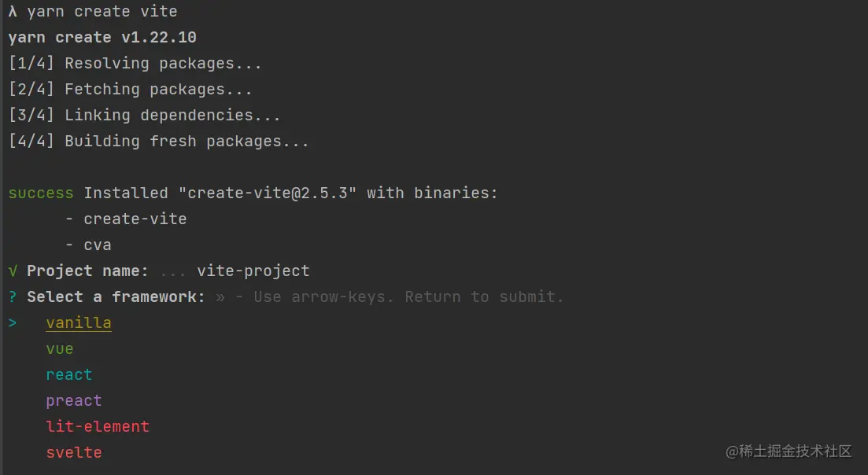Click the green checkmark beside Project name
The height and width of the screenshot is (475, 868).
[13, 271]
